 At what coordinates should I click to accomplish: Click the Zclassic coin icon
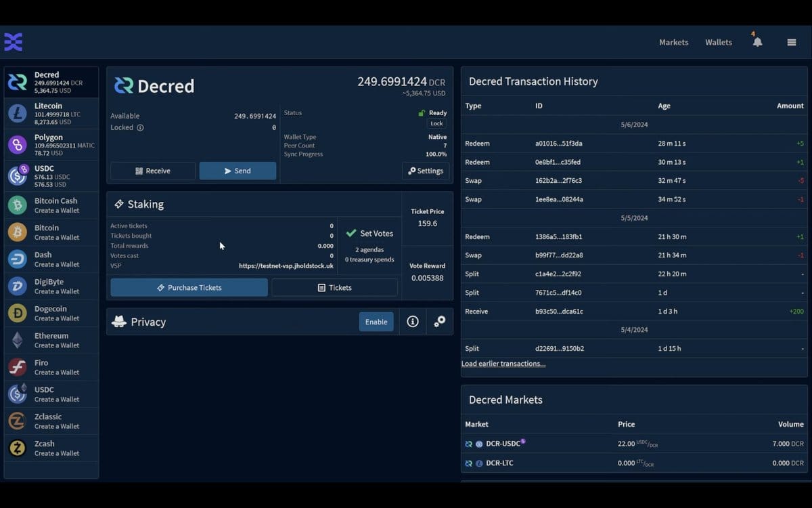pyautogui.click(x=17, y=421)
